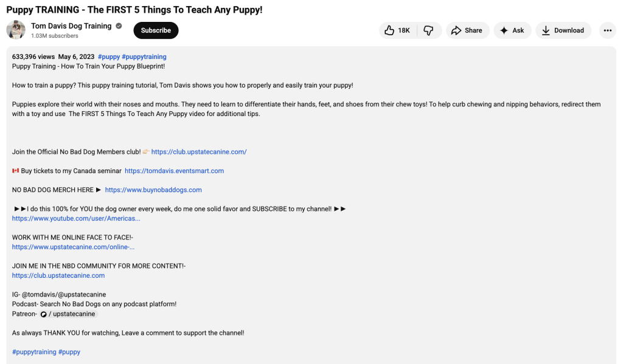The width and height of the screenshot is (623, 364).
Task: Open the No Bad Dog Members club link
Action: (198, 151)
